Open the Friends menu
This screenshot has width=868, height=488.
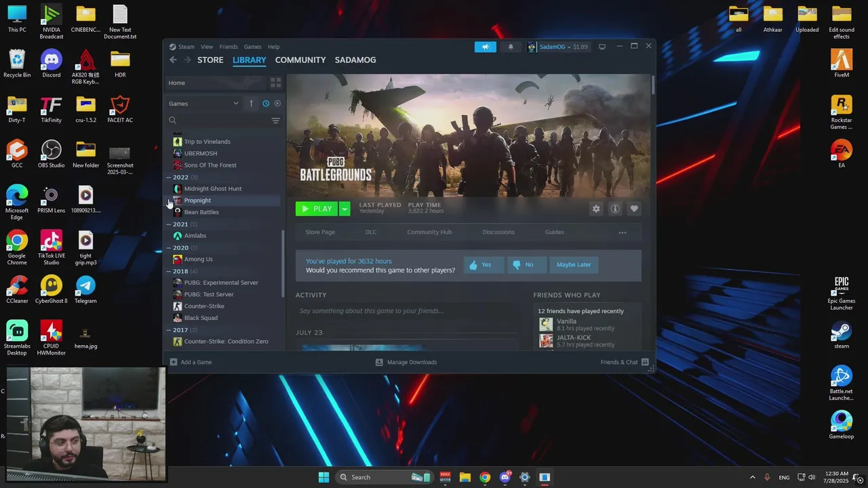coord(229,47)
